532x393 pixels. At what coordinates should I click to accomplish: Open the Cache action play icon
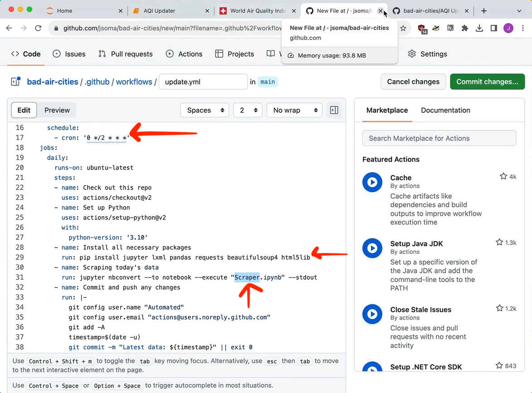coord(372,182)
